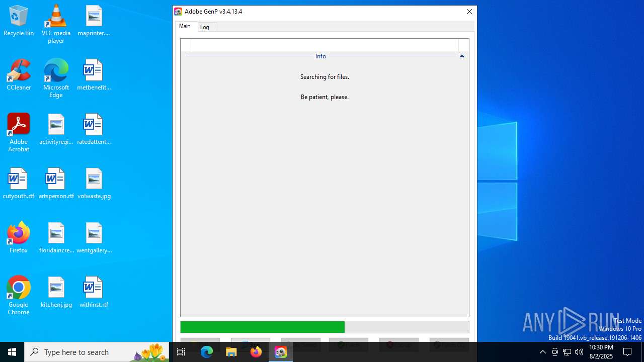Click the "Be patient, please." text
This screenshot has height=362, width=644.
click(x=325, y=97)
